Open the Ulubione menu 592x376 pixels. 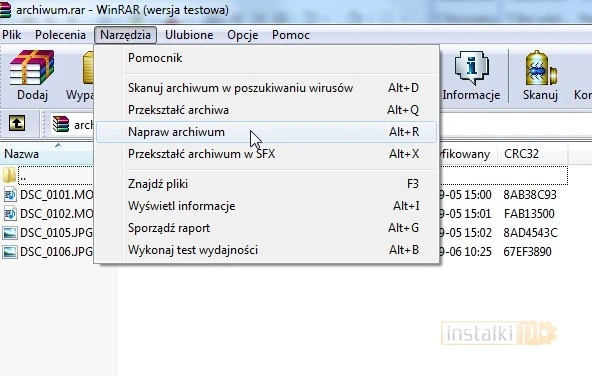[x=189, y=35]
